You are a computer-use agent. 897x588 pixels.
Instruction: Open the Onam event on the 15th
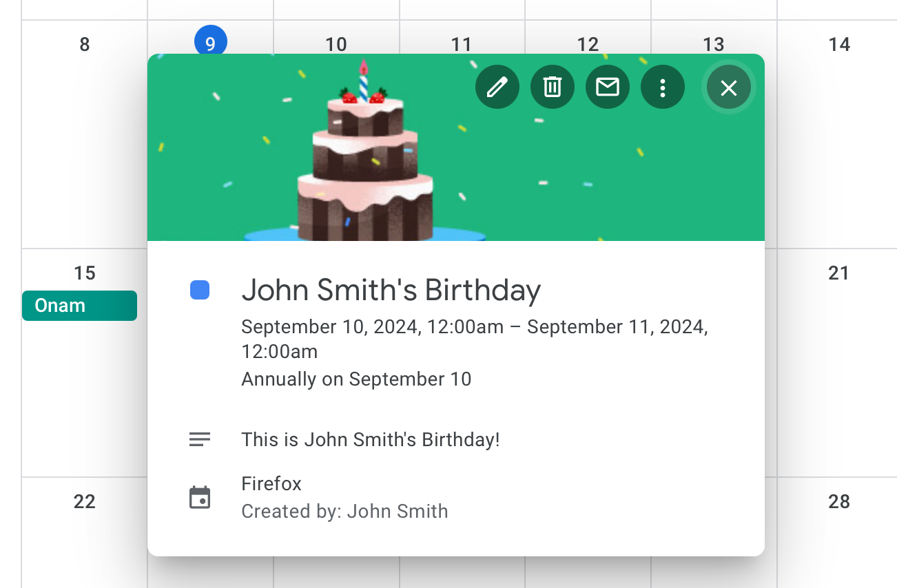(x=79, y=306)
